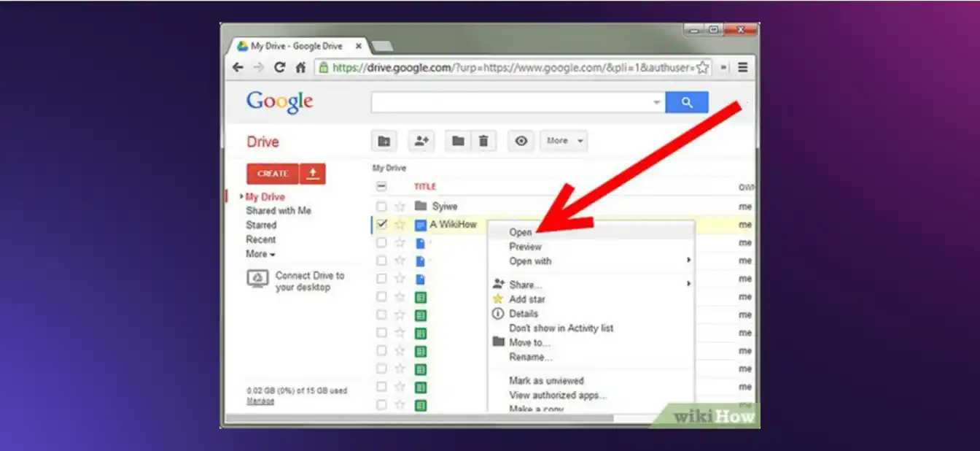
Task: Click the eye preview toolbar icon
Action: point(521,141)
